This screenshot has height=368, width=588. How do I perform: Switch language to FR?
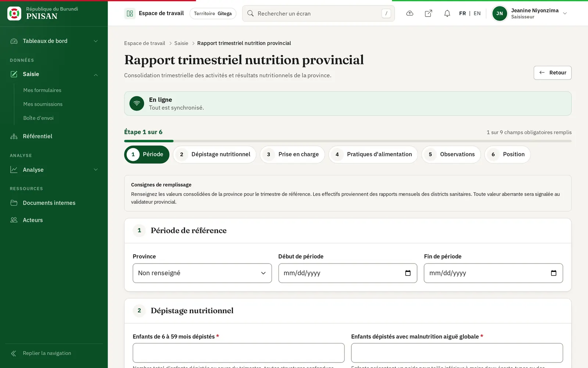tap(462, 14)
